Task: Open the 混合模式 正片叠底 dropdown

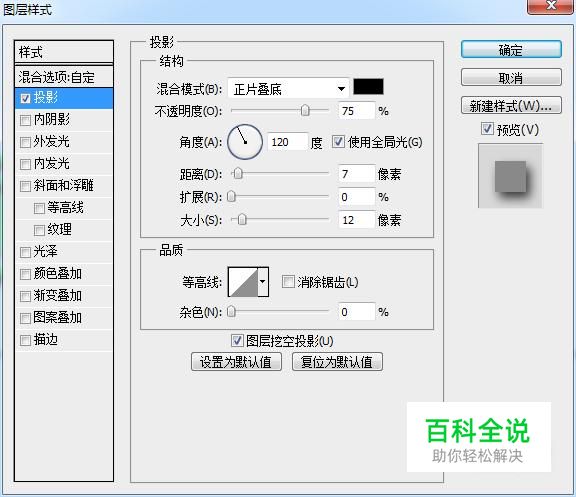Action: pos(288,89)
